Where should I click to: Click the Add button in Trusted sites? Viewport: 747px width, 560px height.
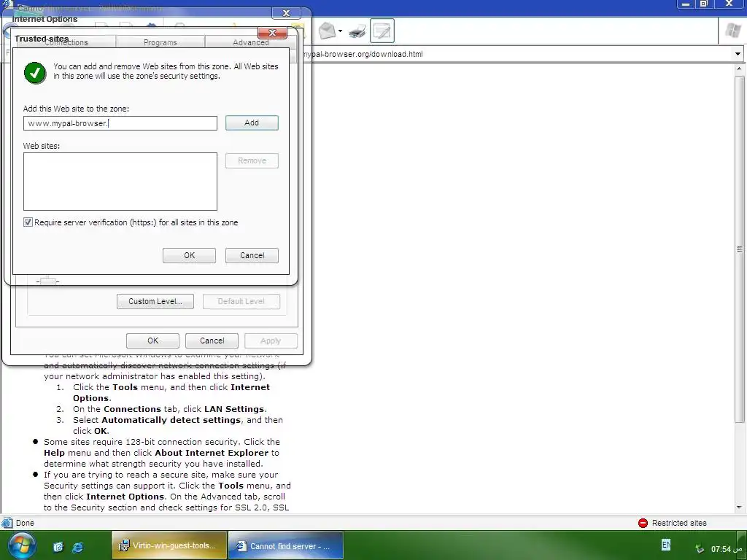tap(252, 122)
